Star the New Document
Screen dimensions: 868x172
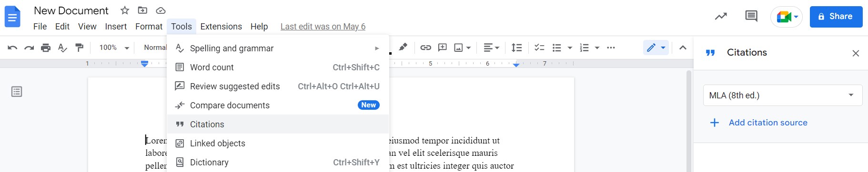tap(125, 10)
